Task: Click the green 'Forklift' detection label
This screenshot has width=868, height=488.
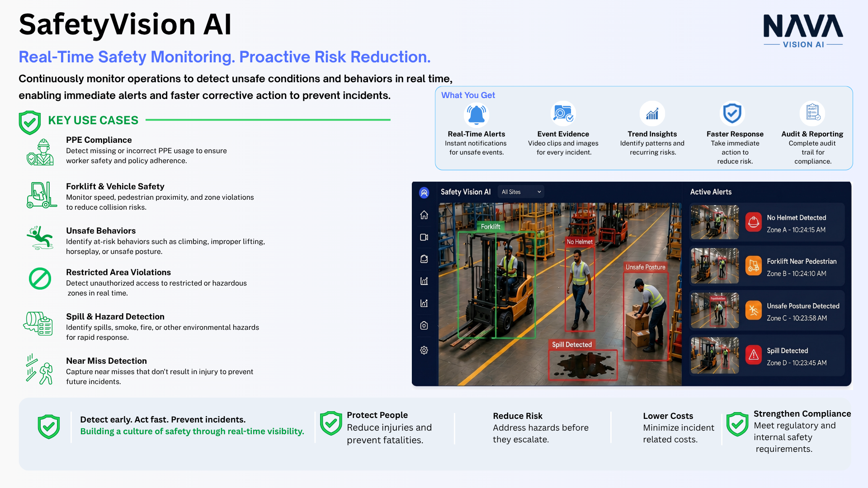Action: pyautogui.click(x=491, y=227)
